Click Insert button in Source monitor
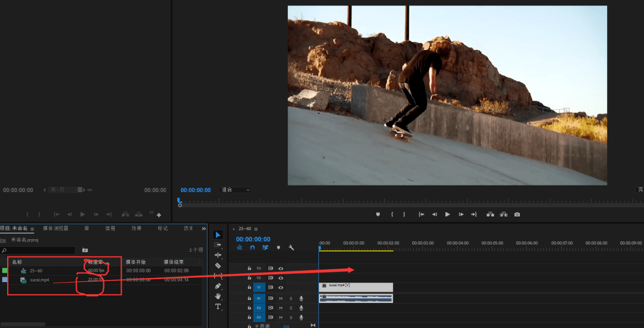644x328 pixels. pyautogui.click(x=125, y=214)
